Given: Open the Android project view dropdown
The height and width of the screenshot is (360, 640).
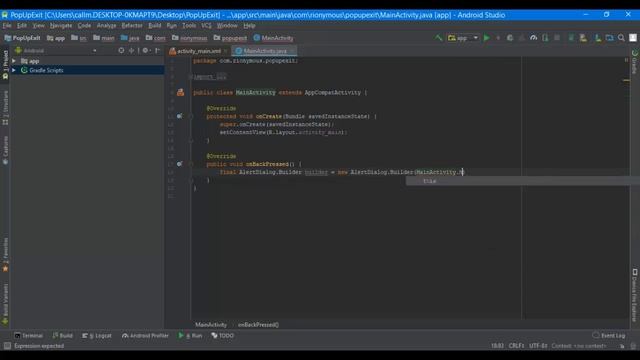Looking at the screenshot, I should 56,51.
